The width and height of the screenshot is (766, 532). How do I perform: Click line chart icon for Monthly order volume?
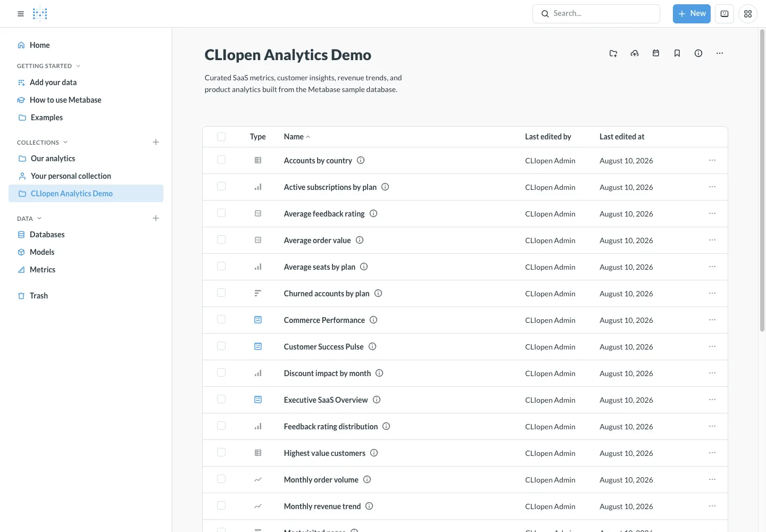[258, 479]
